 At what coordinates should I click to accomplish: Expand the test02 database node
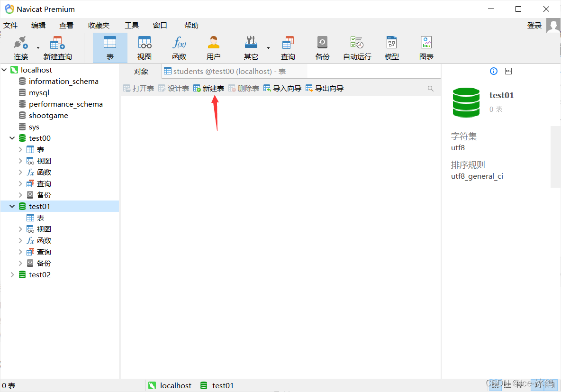coord(12,275)
